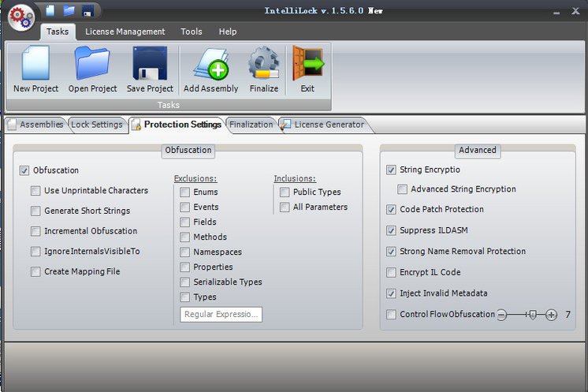Click quick-access save icon in title bar
Image resolution: width=588 pixels, height=392 pixels.
pos(87,11)
